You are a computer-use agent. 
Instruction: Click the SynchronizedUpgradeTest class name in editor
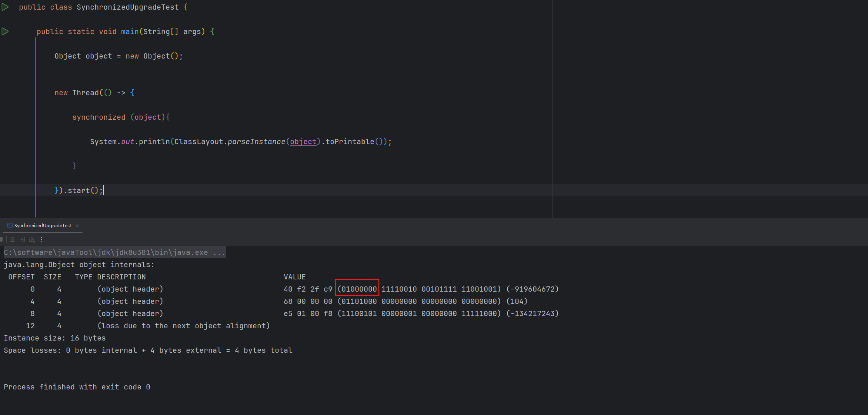coord(127,7)
